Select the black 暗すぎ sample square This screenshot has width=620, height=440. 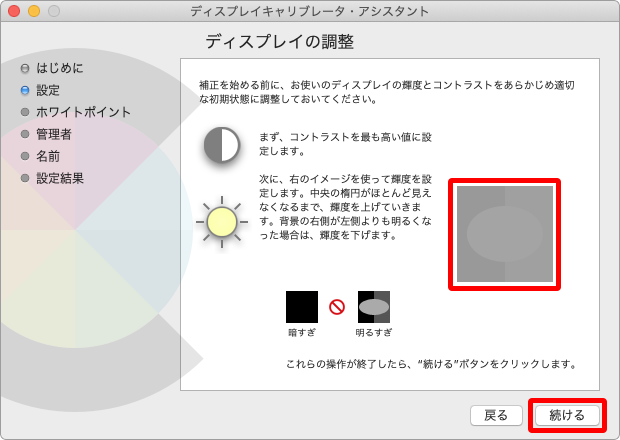[301, 307]
